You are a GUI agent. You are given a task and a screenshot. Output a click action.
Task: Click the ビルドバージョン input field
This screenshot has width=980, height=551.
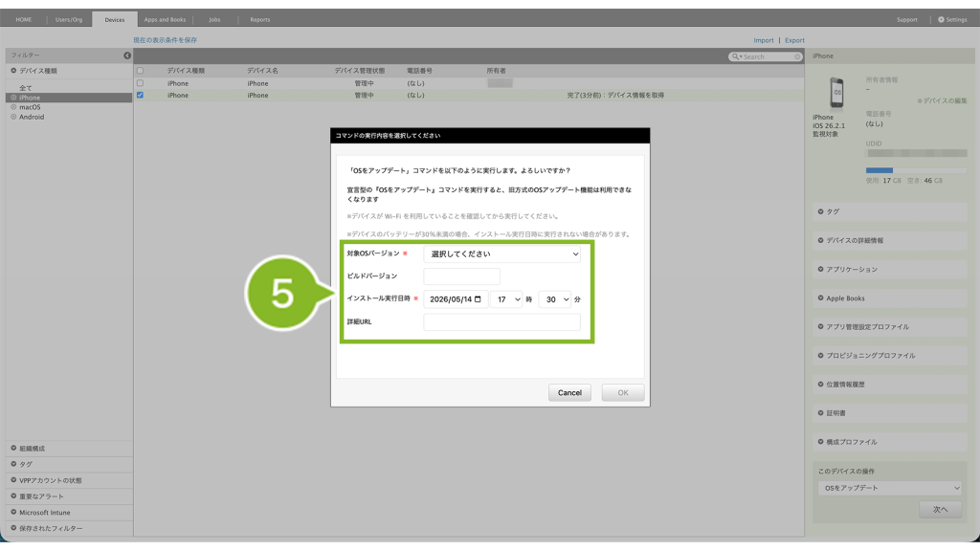click(x=462, y=276)
